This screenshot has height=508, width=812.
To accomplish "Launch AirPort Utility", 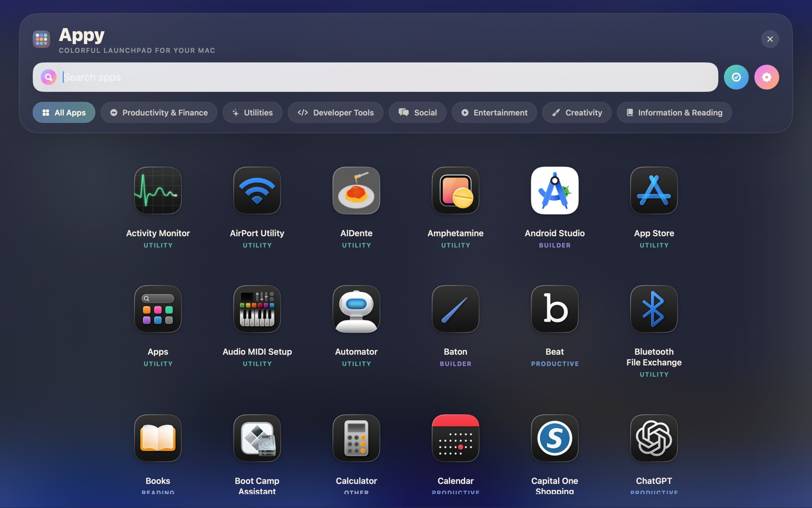I will tap(257, 190).
